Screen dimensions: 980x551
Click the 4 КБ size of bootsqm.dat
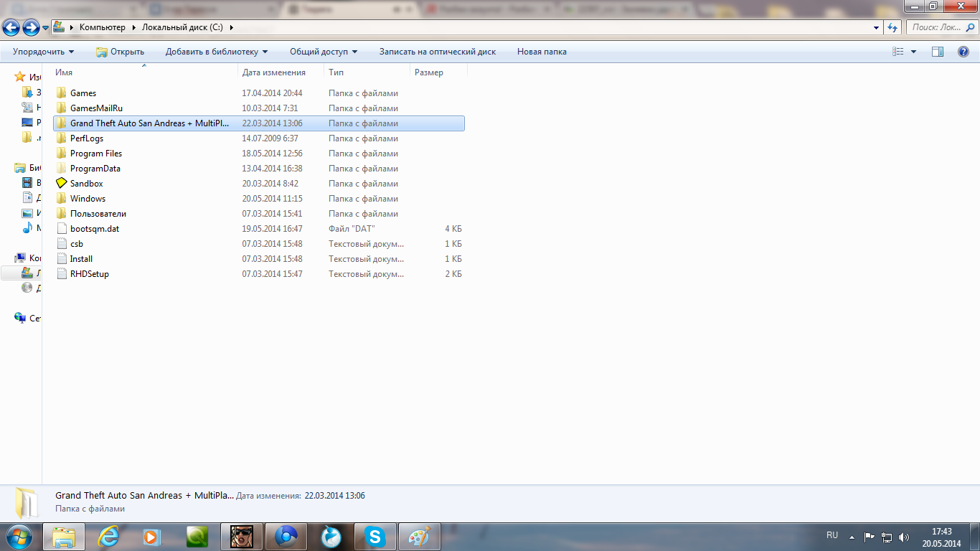tap(453, 229)
